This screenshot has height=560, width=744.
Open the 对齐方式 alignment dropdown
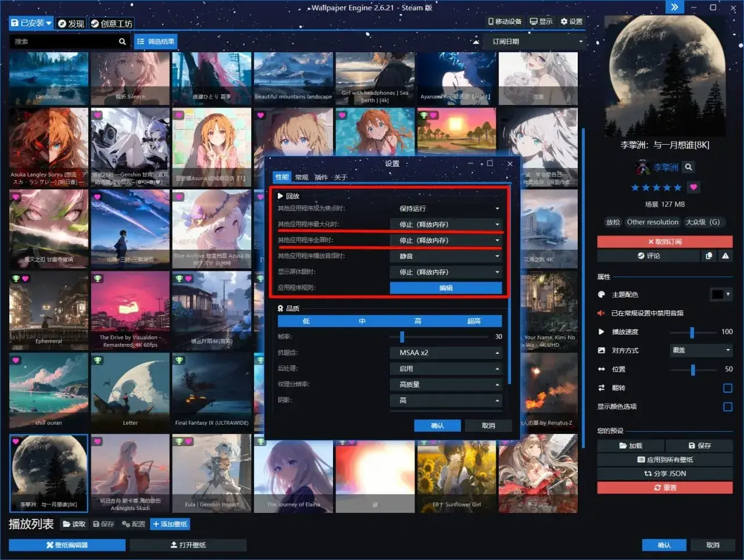(x=702, y=350)
